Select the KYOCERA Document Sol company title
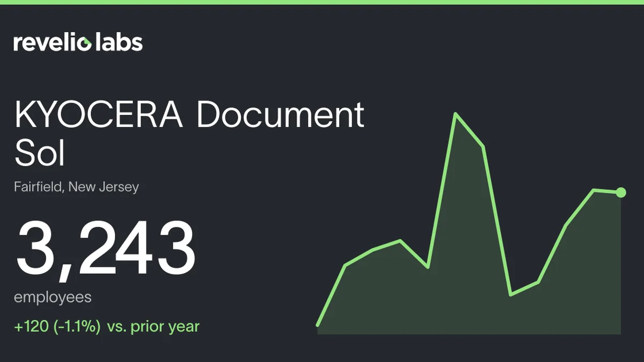 [x=189, y=134]
